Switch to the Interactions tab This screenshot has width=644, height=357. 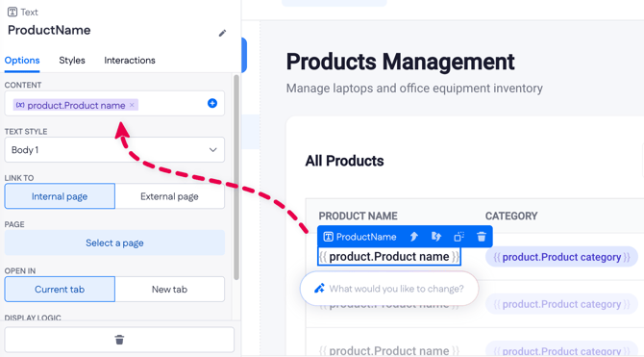point(130,61)
